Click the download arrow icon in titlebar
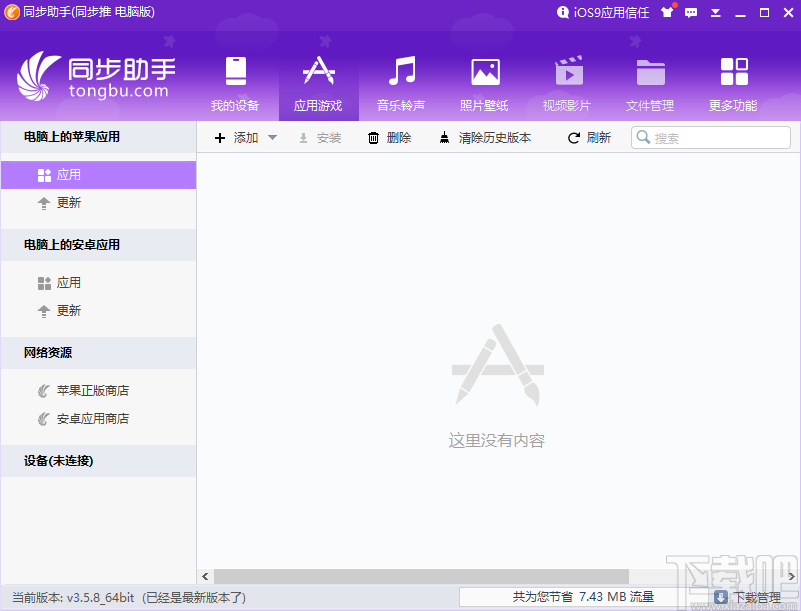This screenshot has height=611, width=801. pyautogui.click(x=716, y=12)
